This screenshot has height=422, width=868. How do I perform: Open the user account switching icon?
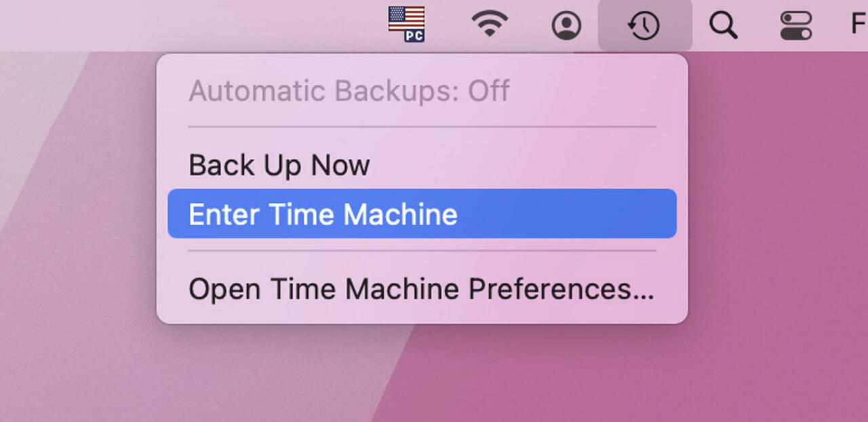(x=566, y=26)
